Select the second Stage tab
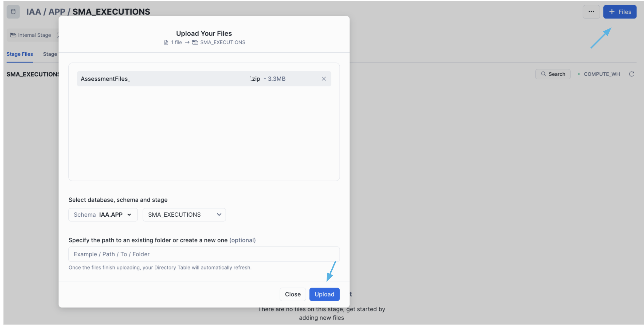This screenshot has height=326, width=644. (50, 54)
